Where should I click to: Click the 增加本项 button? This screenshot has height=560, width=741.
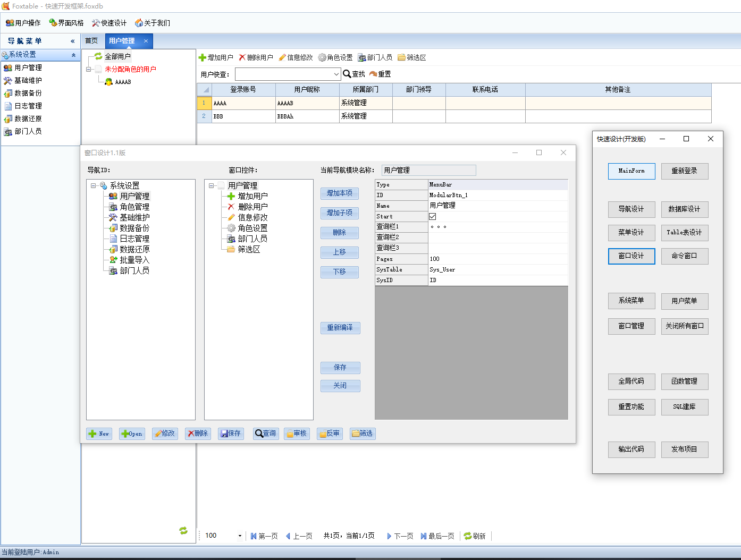click(340, 193)
